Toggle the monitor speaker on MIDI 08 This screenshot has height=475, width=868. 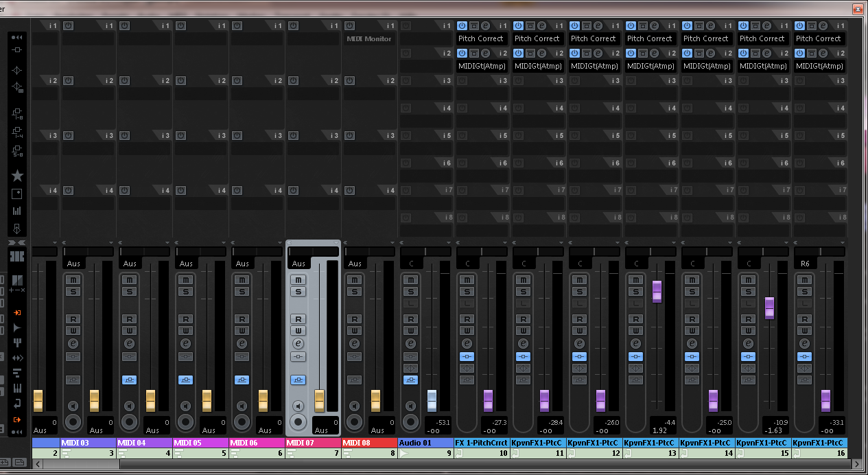tap(355, 405)
